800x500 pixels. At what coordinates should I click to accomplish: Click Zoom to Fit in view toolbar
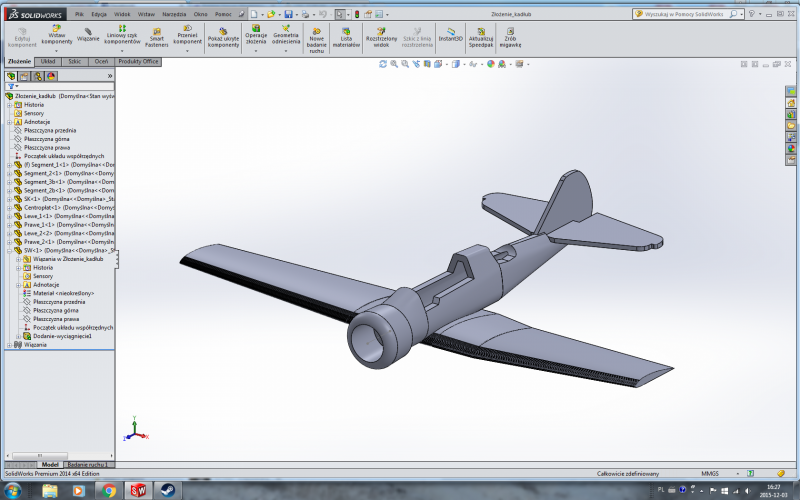point(383,64)
